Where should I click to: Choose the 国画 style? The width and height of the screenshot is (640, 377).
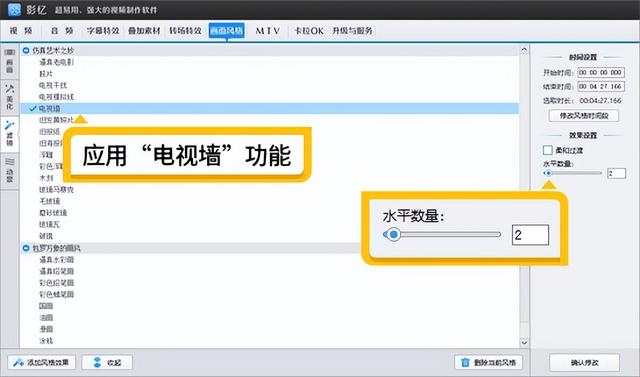click(x=46, y=306)
